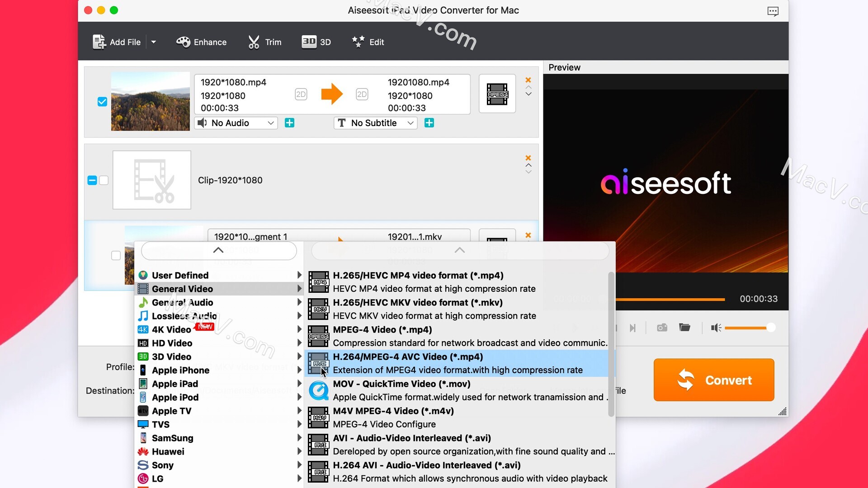
Task: Seek on the preview progress bar
Action: point(670,299)
